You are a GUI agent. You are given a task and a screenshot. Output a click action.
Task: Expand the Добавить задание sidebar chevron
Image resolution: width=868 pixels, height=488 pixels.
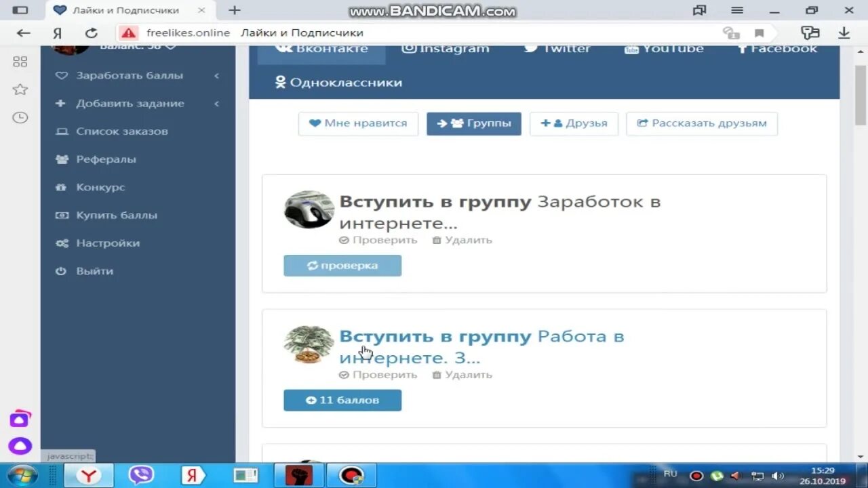coord(216,104)
